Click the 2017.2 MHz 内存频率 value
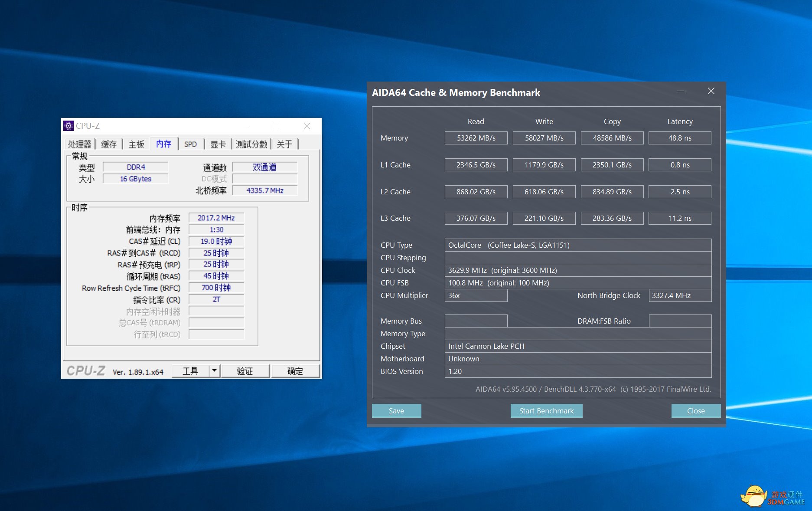This screenshot has width=812, height=511. [x=216, y=218]
